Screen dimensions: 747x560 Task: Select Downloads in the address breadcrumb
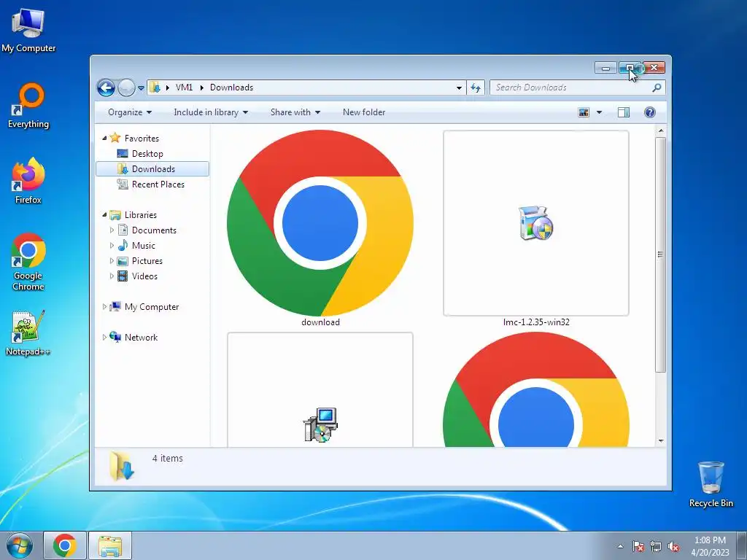(x=231, y=87)
